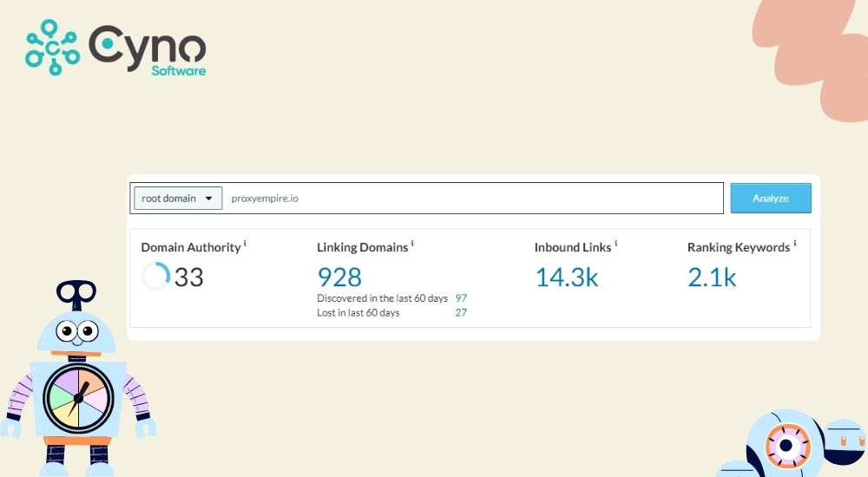Click the Domain Authority info icon

coord(246,244)
